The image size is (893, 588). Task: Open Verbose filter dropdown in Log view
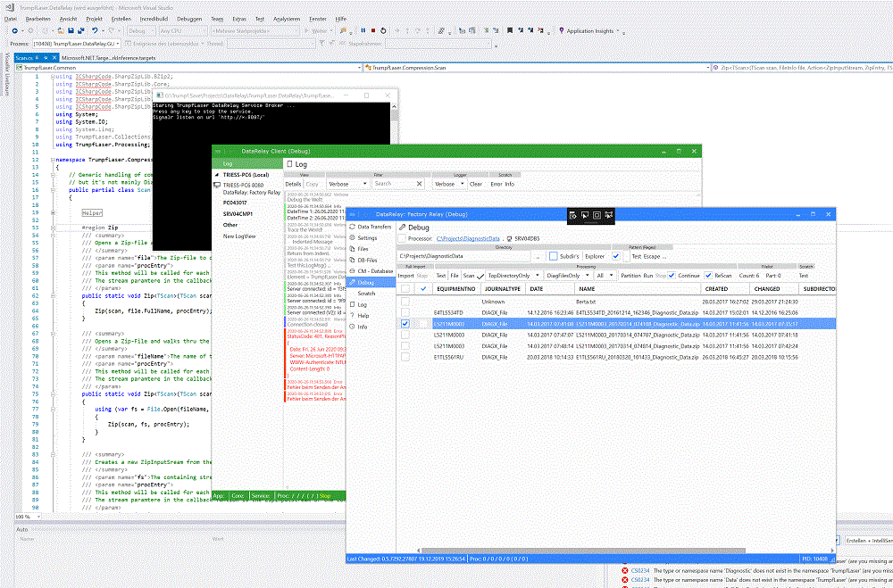coord(347,184)
